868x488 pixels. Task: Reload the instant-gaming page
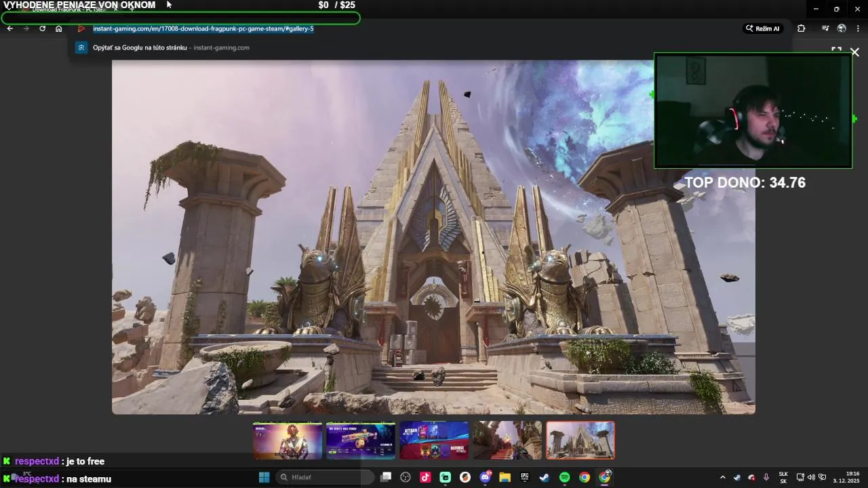42,28
